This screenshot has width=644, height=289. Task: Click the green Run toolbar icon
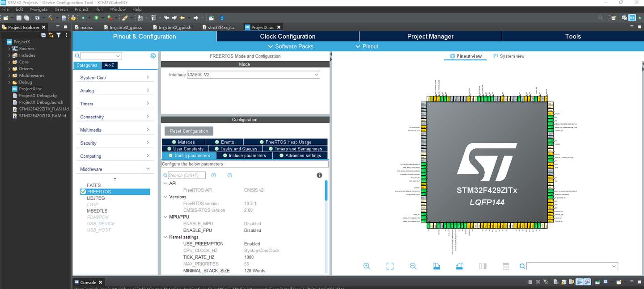(x=97, y=17)
